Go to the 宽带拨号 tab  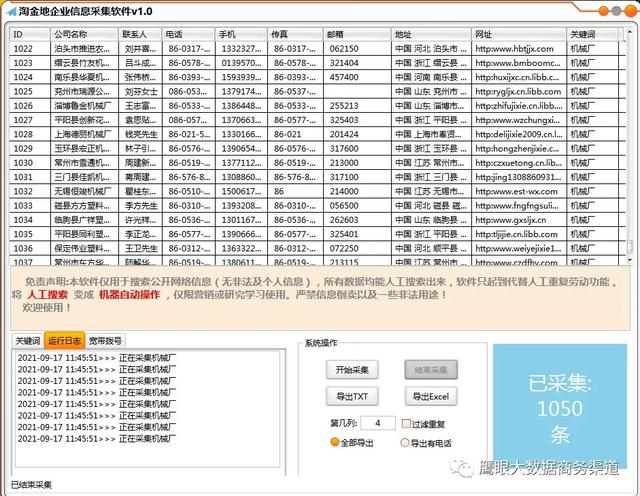tap(105, 341)
